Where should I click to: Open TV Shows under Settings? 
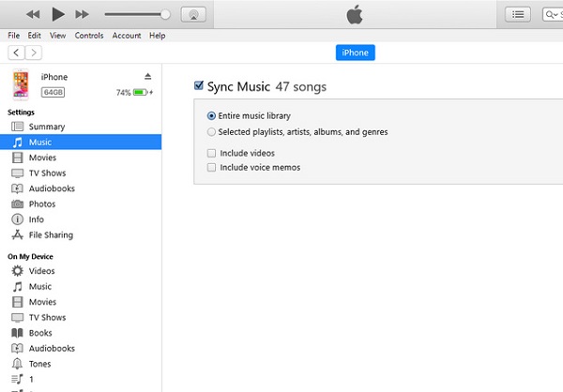81,173
